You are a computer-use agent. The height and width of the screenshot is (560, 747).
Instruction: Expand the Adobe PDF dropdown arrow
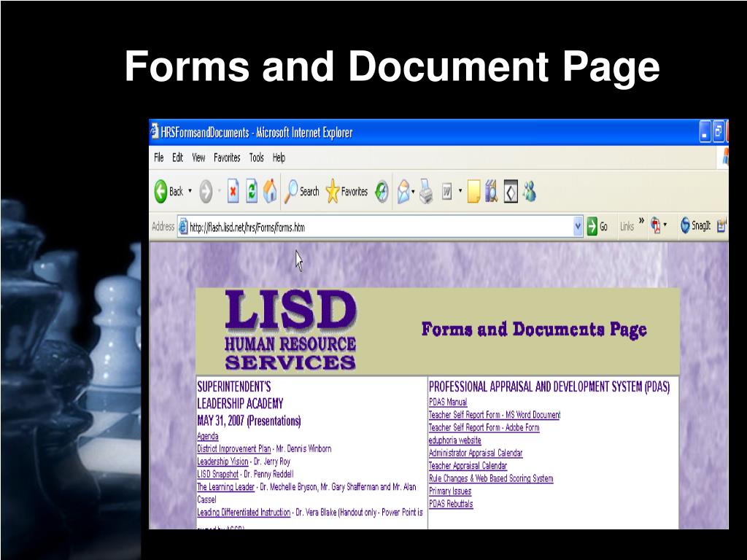(665, 225)
